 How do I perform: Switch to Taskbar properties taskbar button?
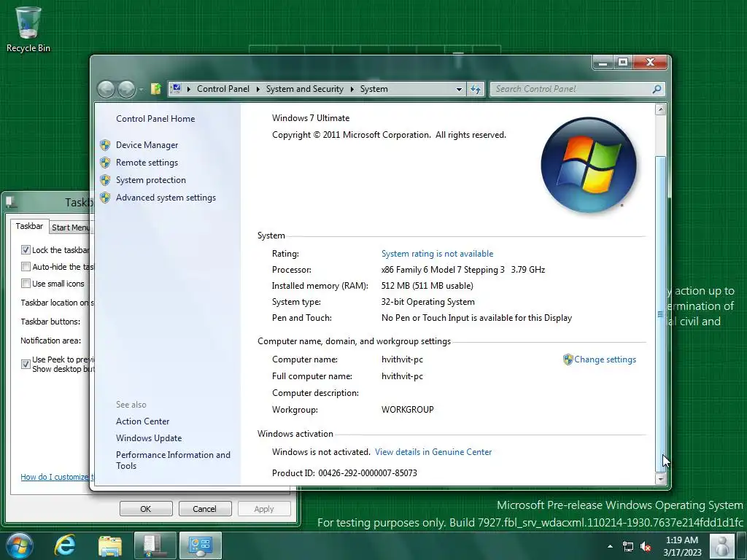[x=155, y=545]
